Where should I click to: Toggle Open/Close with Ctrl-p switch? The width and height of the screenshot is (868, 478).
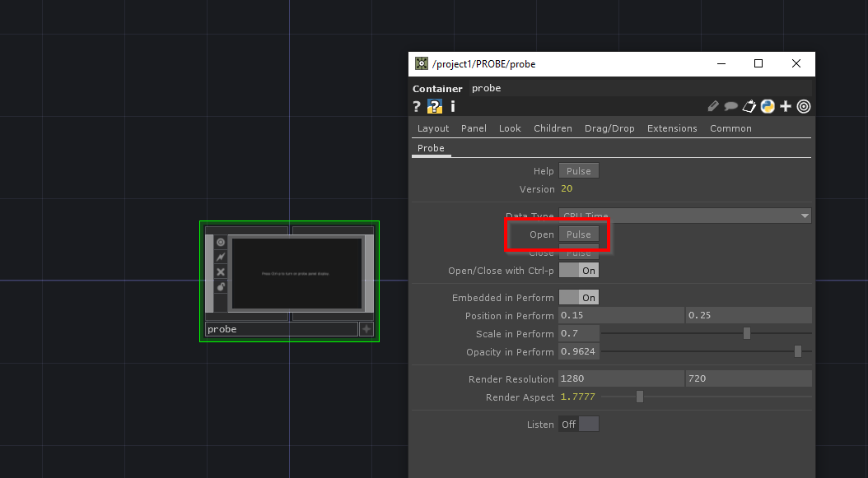point(578,271)
